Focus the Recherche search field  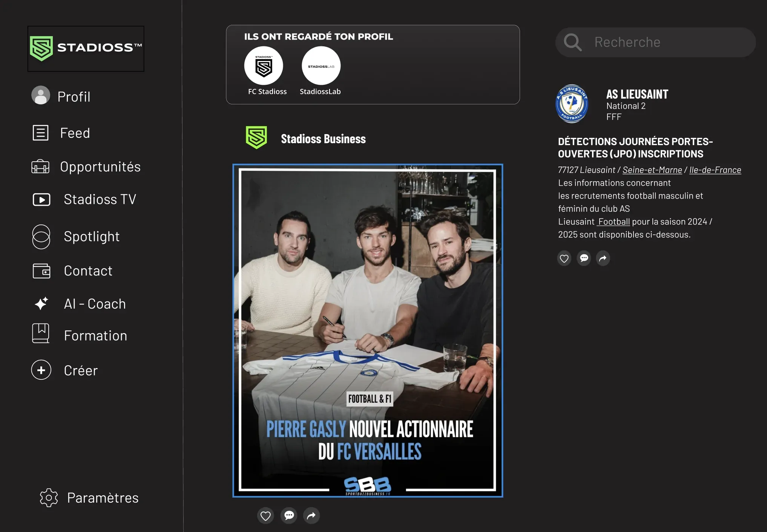click(x=655, y=42)
